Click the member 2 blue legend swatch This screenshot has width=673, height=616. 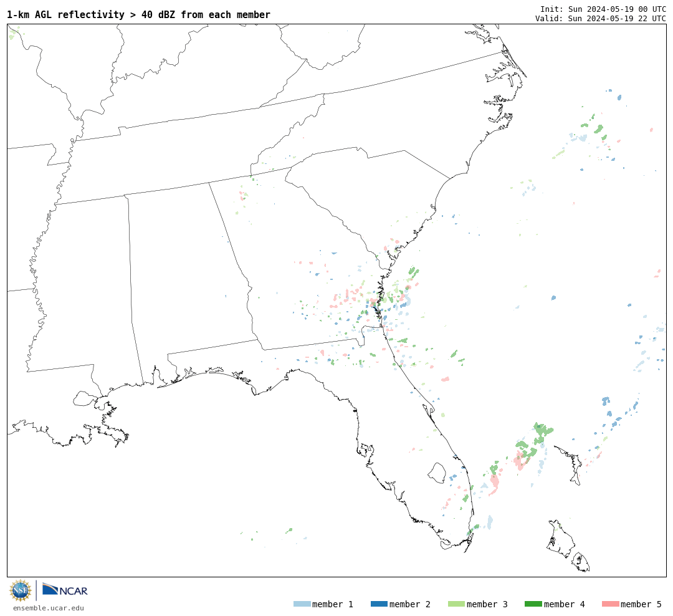click(379, 604)
